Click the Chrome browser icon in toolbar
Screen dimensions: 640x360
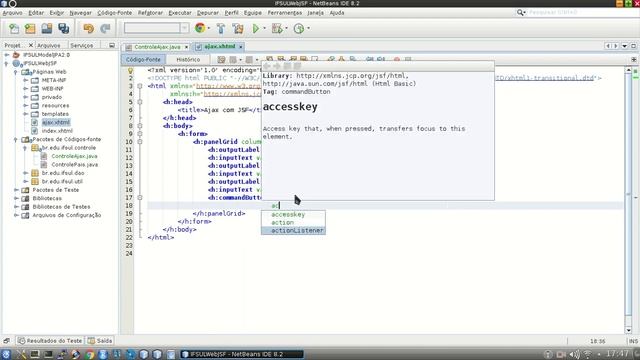(x=200, y=28)
